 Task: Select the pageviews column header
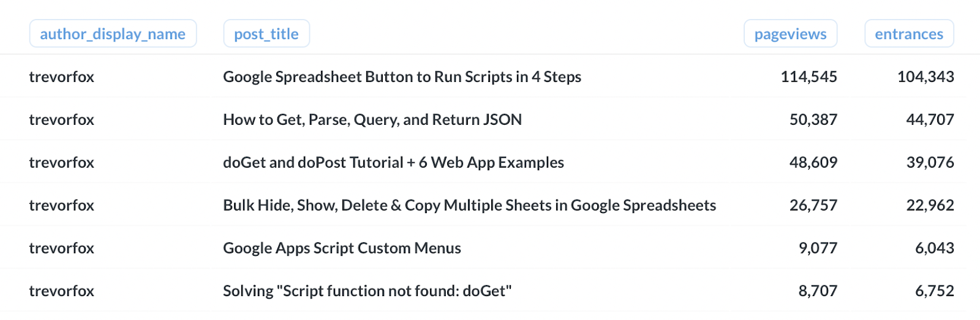click(790, 34)
